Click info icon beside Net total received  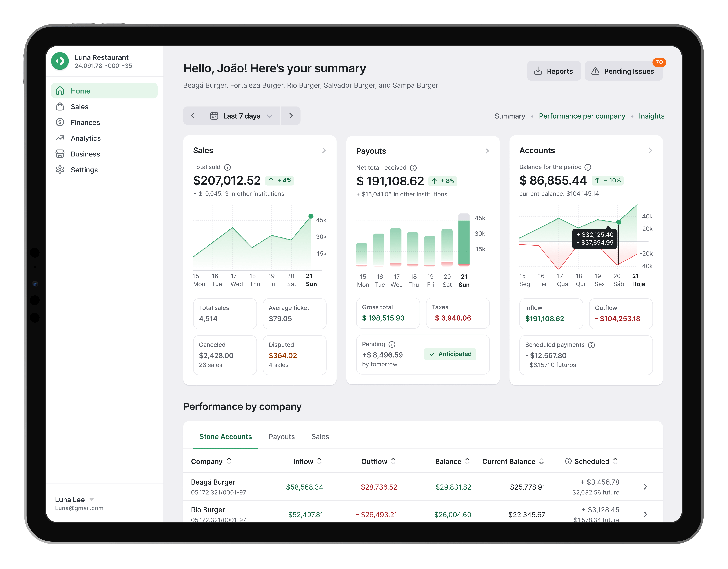413,168
